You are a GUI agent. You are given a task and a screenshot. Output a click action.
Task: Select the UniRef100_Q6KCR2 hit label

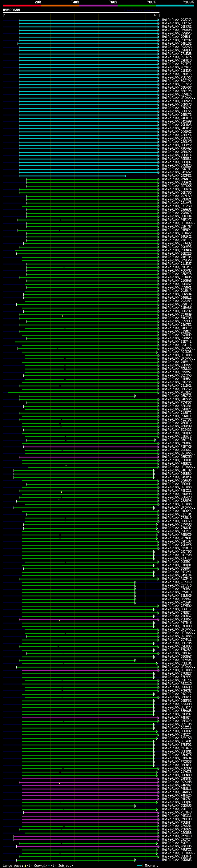tap(177, 26)
